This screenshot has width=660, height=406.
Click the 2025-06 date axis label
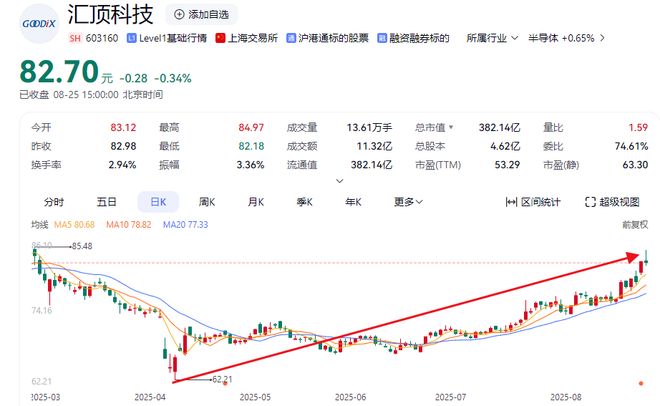click(x=350, y=397)
